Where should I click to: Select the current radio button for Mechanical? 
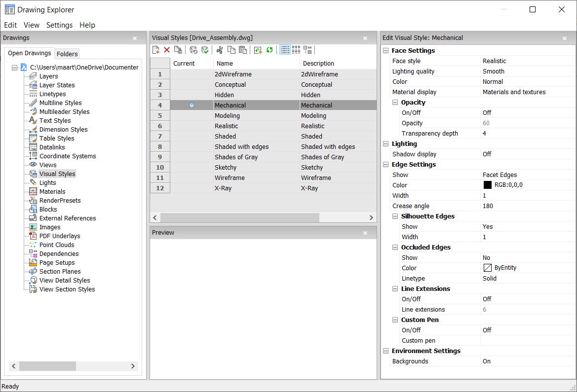click(x=192, y=105)
